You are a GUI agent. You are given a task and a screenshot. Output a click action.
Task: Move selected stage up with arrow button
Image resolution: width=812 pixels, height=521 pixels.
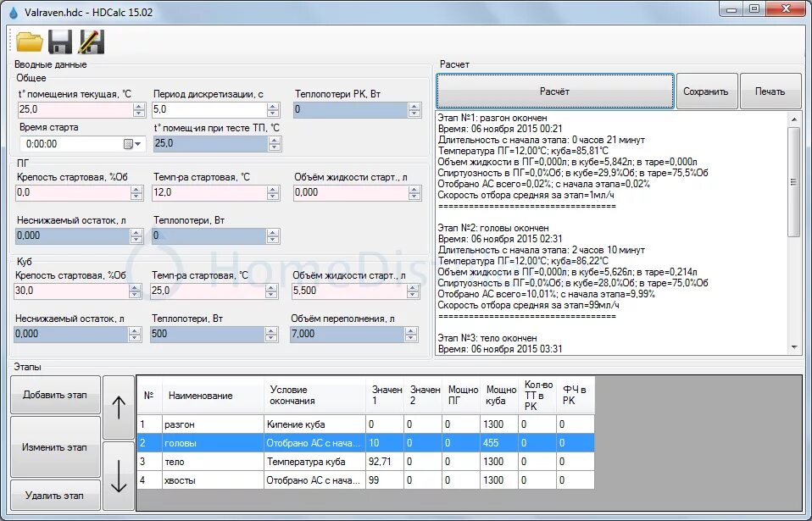pos(119,407)
